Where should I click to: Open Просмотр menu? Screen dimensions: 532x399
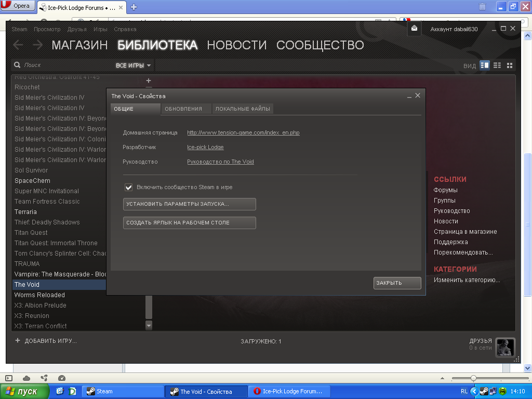tap(47, 29)
